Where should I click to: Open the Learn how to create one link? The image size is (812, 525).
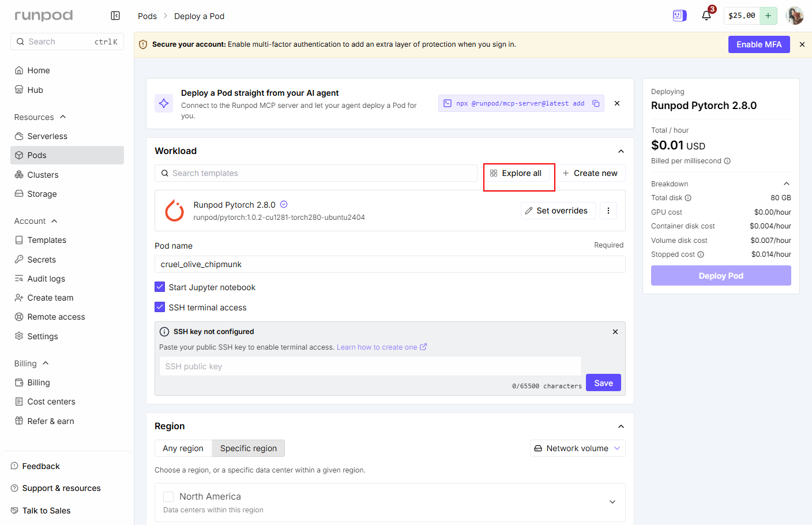tap(382, 347)
